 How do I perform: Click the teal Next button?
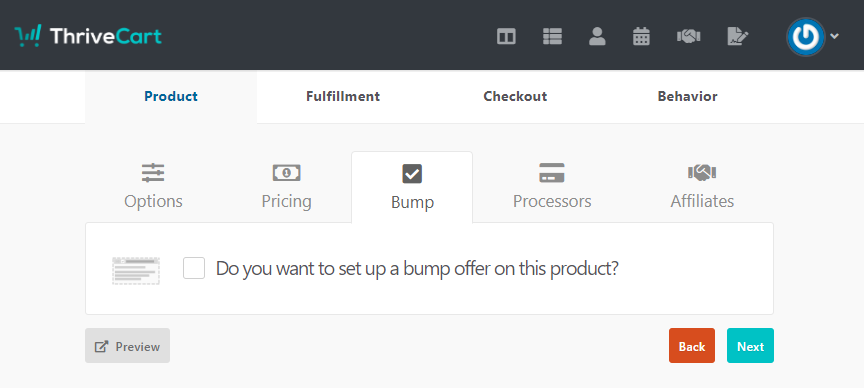750,346
